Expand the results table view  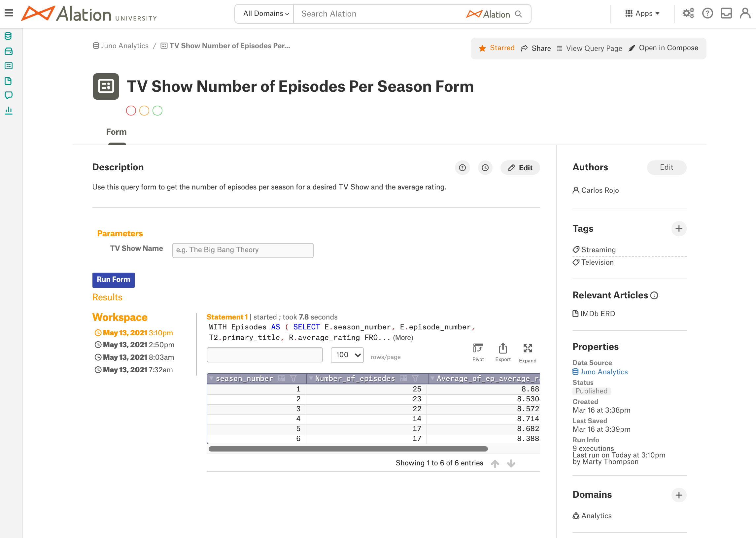point(528,348)
